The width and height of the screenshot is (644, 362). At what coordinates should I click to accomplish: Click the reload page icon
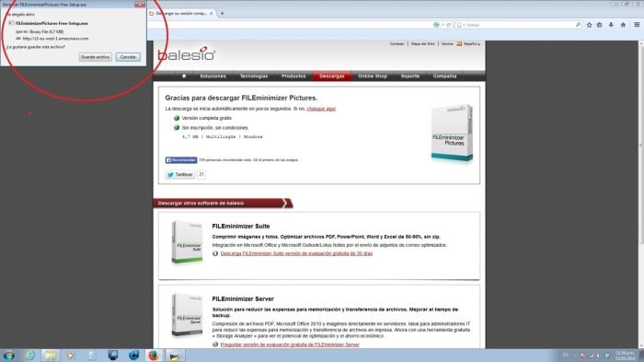click(449, 25)
